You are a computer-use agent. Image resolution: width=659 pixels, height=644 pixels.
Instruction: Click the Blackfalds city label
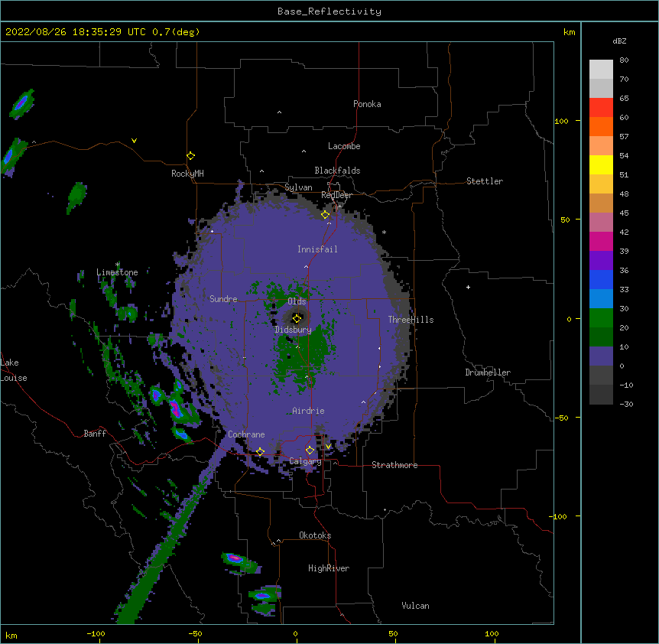click(x=337, y=171)
